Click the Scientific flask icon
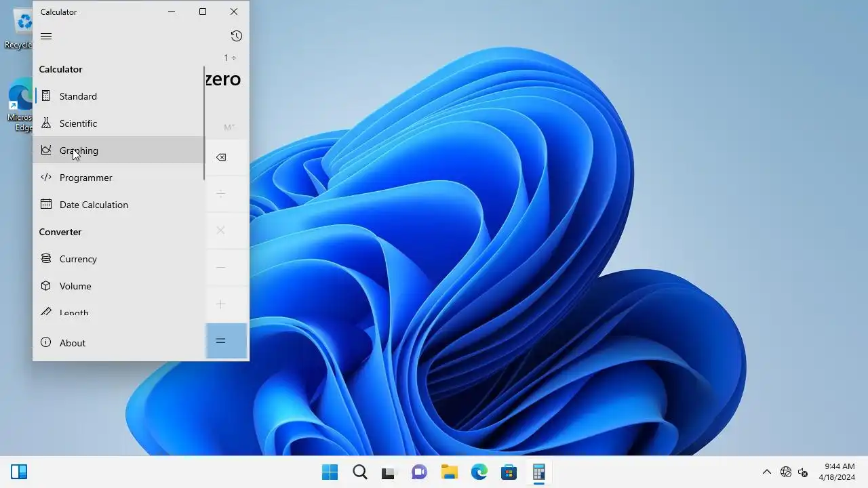The image size is (868, 488). (x=46, y=123)
